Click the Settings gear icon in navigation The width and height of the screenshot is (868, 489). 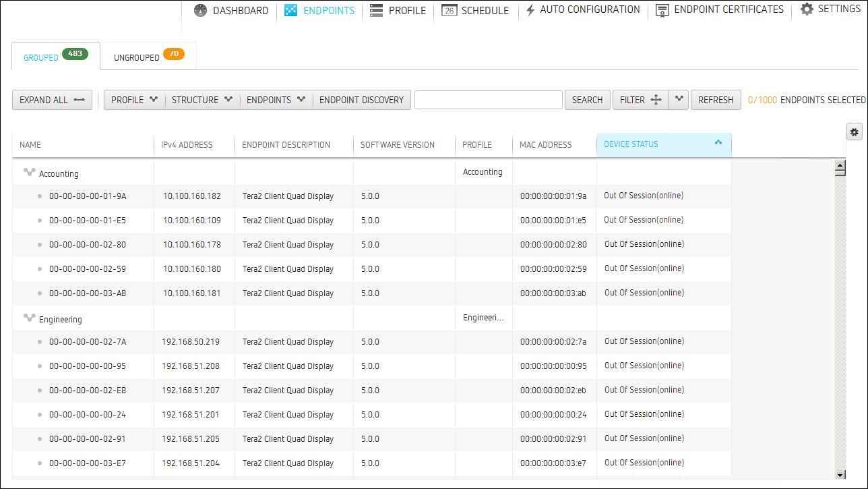tap(807, 9)
